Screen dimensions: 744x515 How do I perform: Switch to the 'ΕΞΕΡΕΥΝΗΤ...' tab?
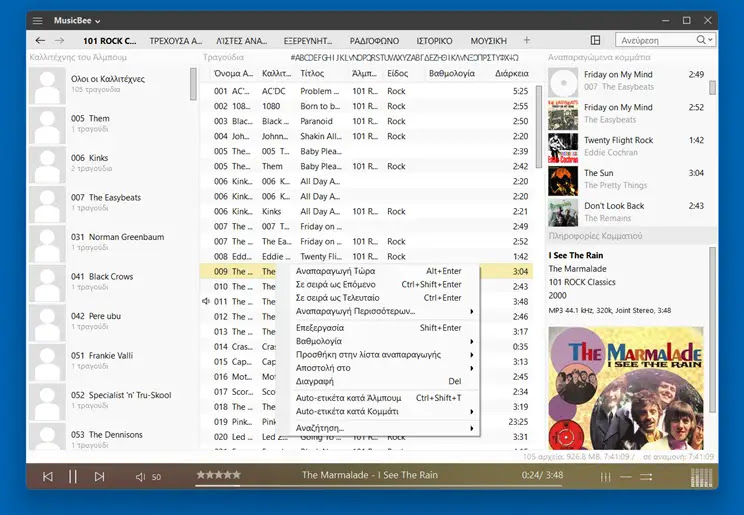point(308,41)
